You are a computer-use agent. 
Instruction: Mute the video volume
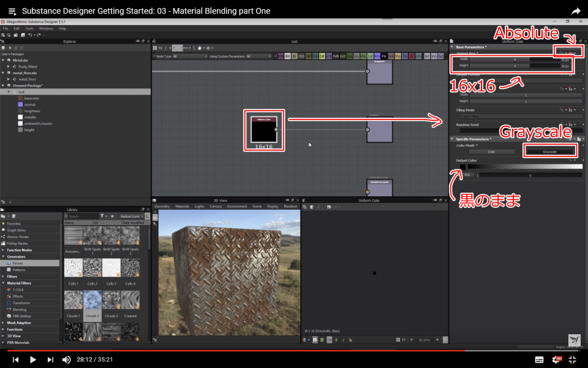click(66, 359)
